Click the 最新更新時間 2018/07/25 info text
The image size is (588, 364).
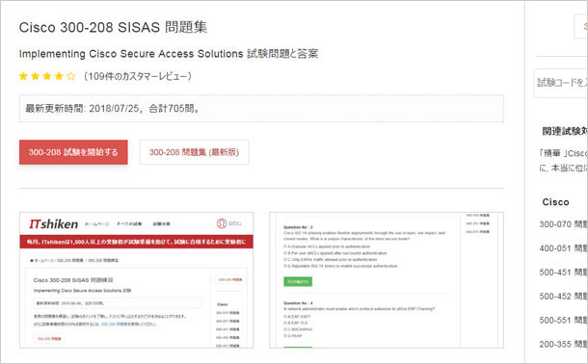click(113, 109)
